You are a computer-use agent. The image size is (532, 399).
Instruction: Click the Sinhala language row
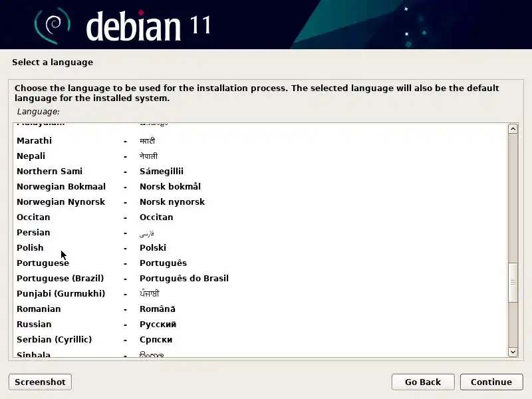click(x=261, y=353)
